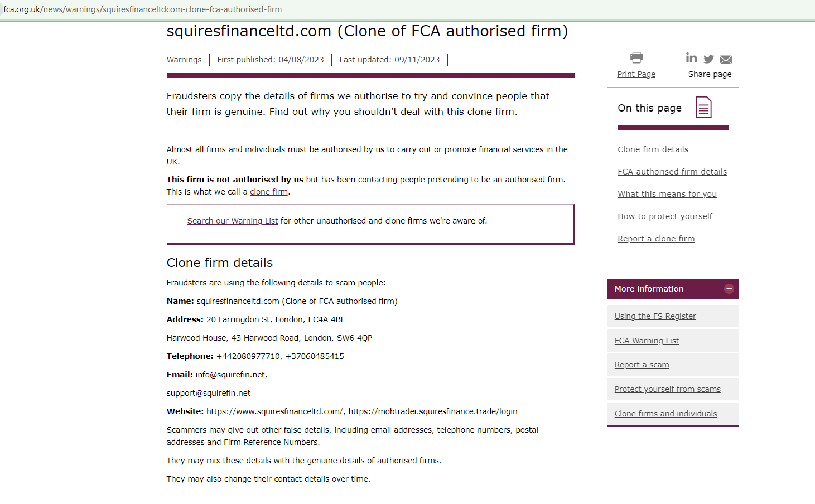Screen dimensions: 815x504
Task: Click the printer icon
Action: pyautogui.click(x=636, y=57)
